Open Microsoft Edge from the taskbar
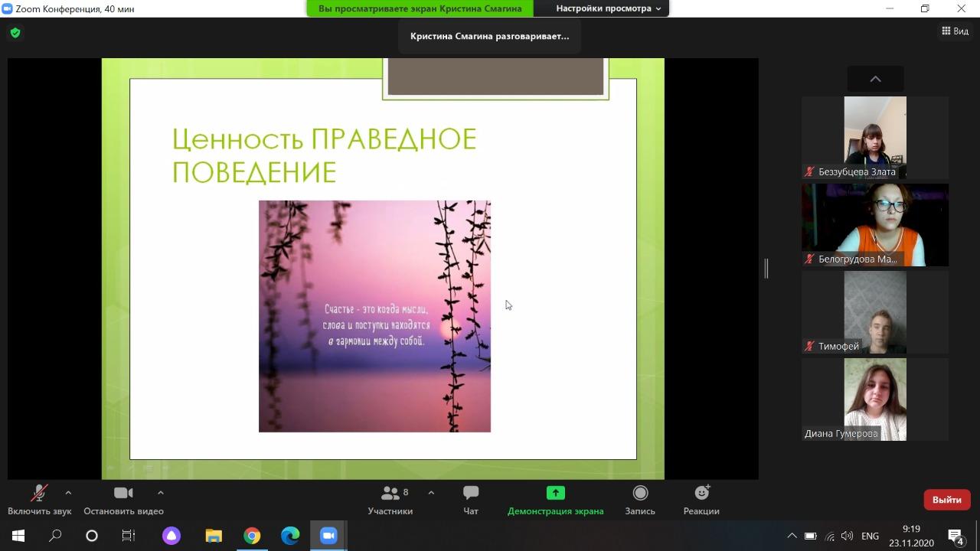The image size is (980, 551). click(x=290, y=536)
